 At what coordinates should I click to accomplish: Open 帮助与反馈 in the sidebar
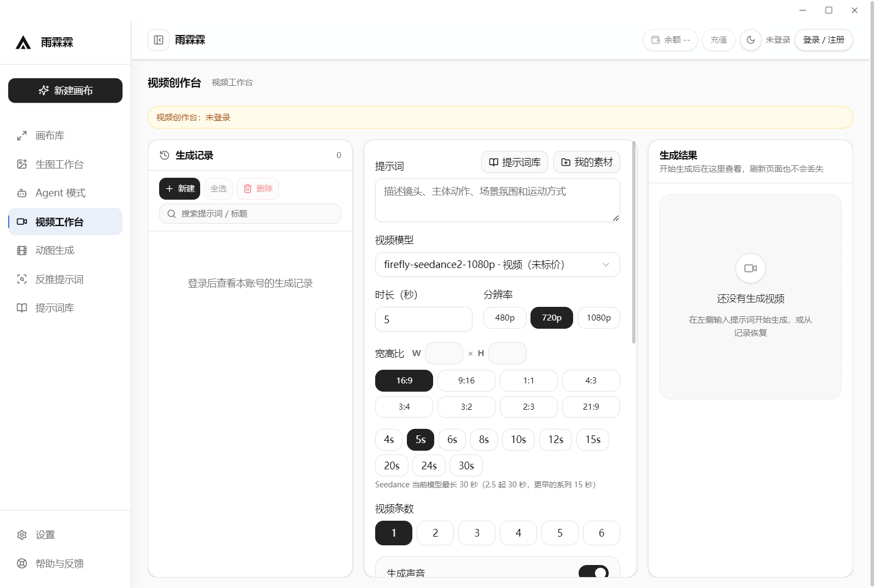[x=65, y=563]
